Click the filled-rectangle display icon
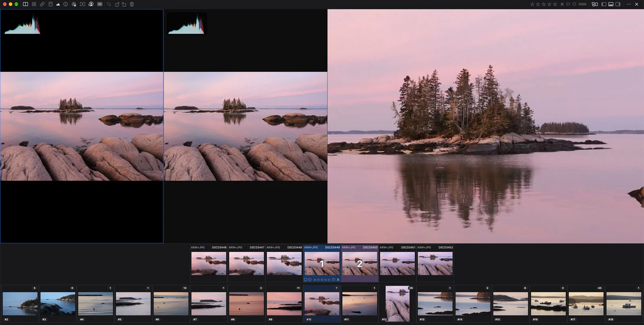Image resolution: width=644 pixels, height=325 pixels. pos(100,4)
